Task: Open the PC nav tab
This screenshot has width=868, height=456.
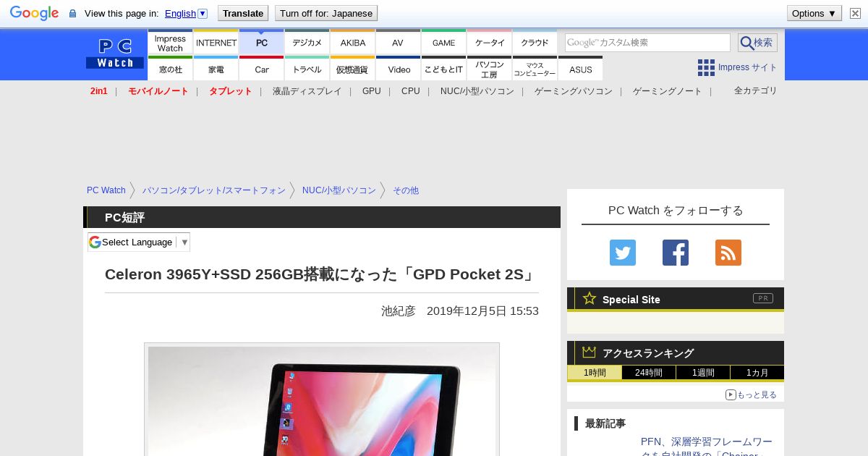Action: (x=262, y=43)
